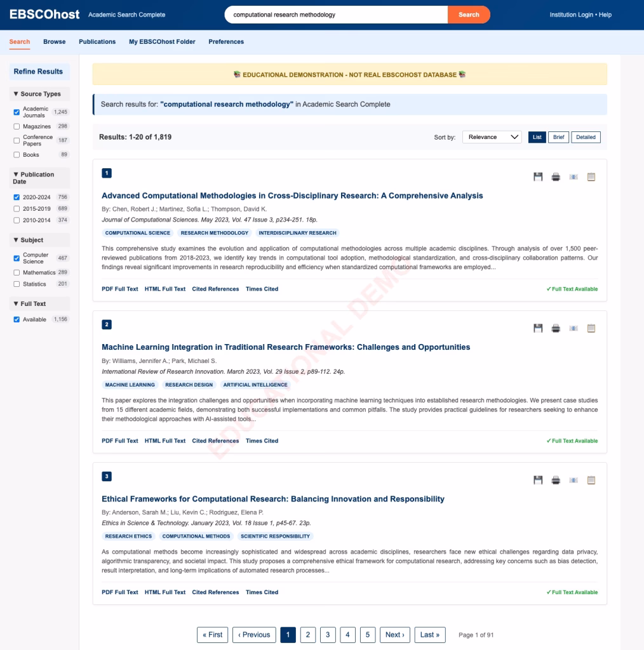Image resolution: width=644 pixels, height=650 pixels.
Task: Click the email icon on result 1
Action: coord(574,177)
